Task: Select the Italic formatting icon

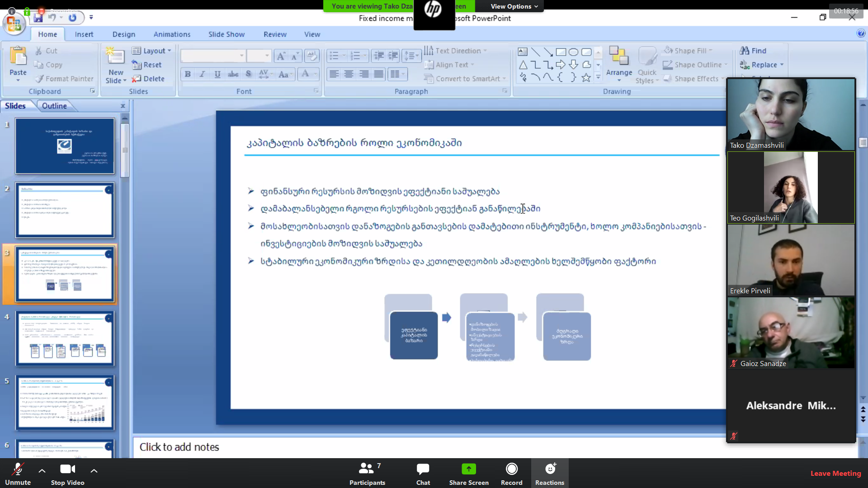Action: [x=203, y=74]
